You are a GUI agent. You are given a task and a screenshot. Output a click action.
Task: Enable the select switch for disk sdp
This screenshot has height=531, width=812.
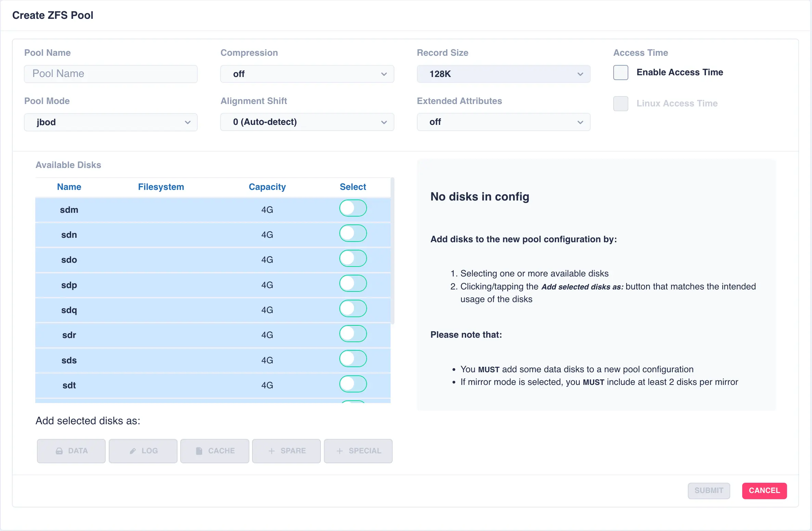point(353,284)
